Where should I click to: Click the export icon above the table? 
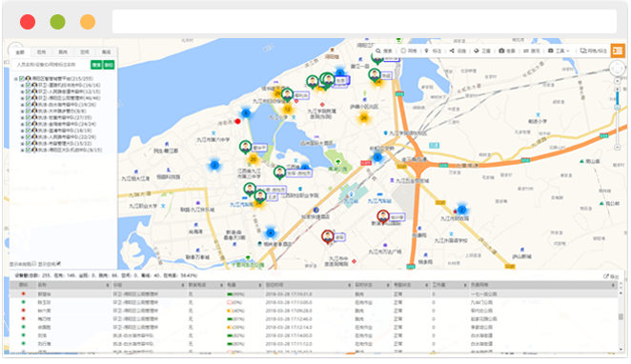click(x=605, y=276)
